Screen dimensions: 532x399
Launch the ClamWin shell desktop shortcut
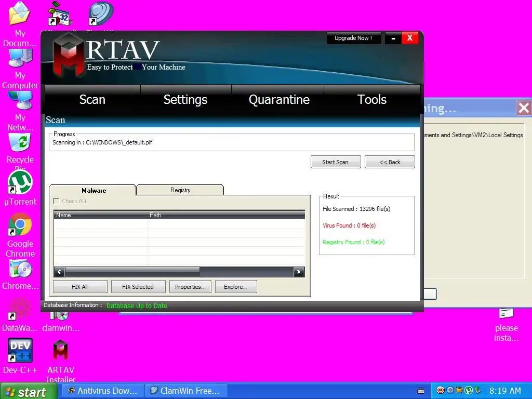(101, 14)
